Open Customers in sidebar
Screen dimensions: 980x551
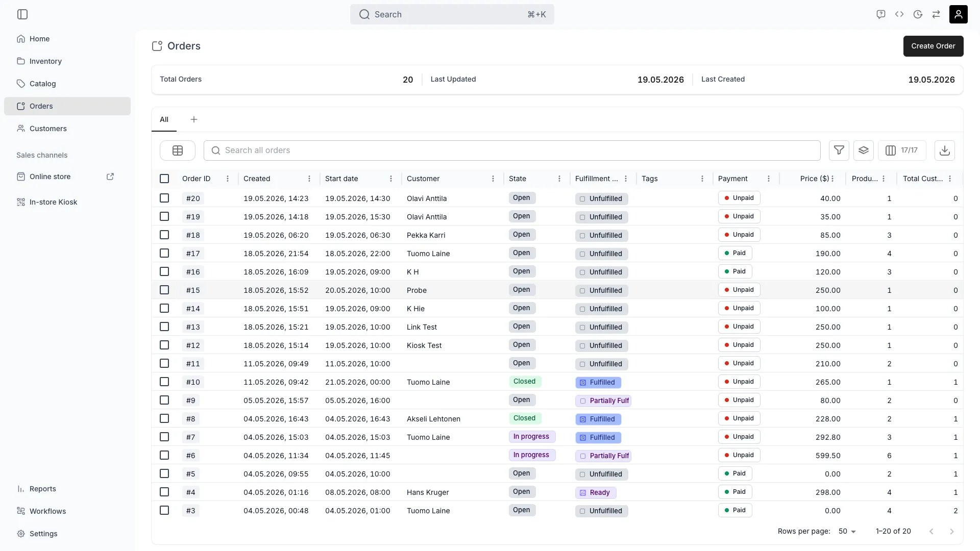(67, 129)
